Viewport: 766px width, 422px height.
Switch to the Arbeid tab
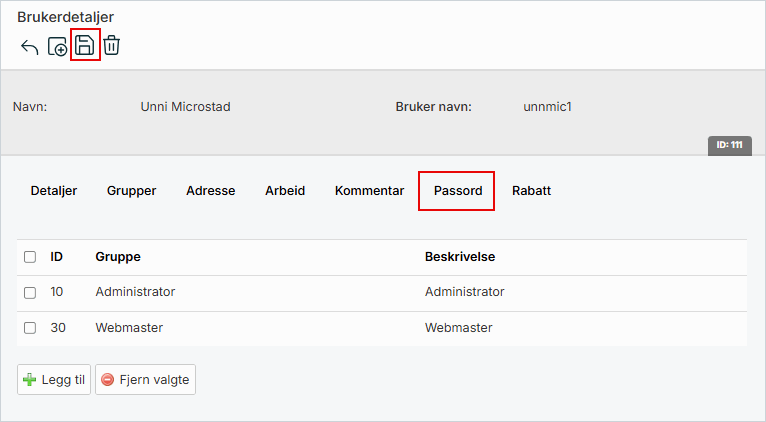click(x=285, y=191)
